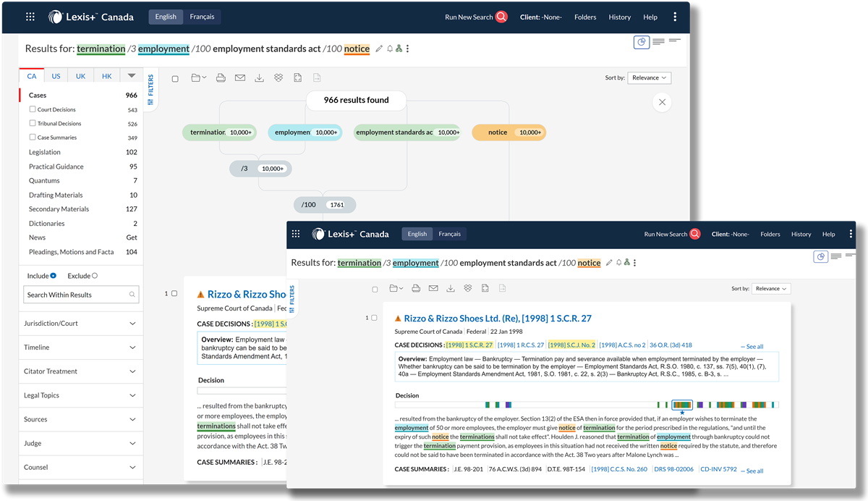Click the boxed segment on the Decision hit bar
Image resolution: width=868 pixels, height=501 pixels.
pyautogui.click(x=681, y=405)
